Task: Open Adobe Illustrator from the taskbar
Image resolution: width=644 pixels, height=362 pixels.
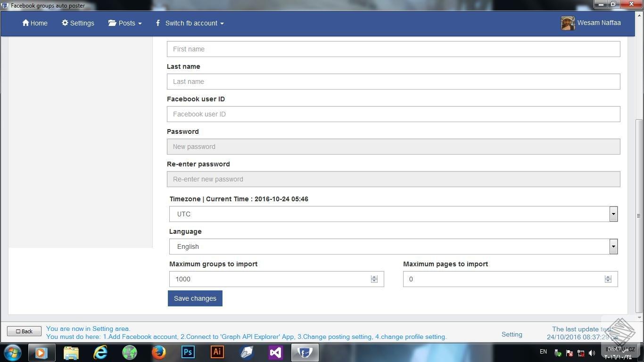Action: [217, 353]
